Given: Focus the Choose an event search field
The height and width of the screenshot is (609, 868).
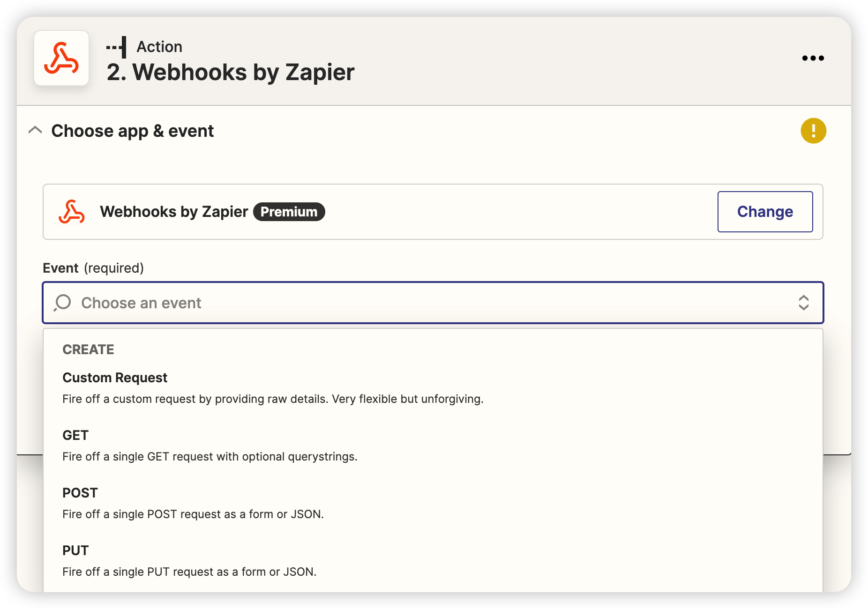Looking at the screenshot, I should click(422, 303).
